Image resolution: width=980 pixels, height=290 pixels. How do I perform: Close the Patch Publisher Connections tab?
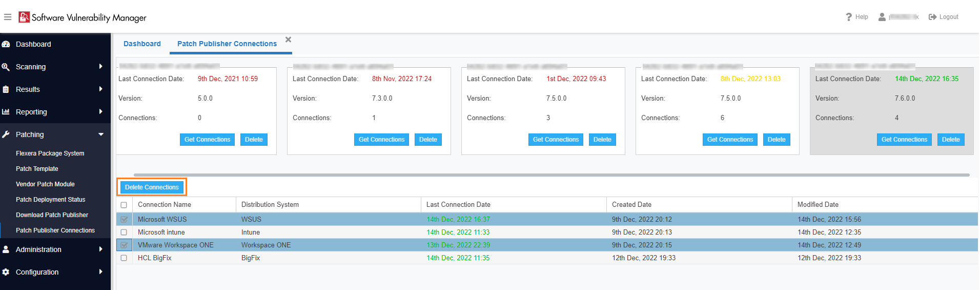point(288,40)
